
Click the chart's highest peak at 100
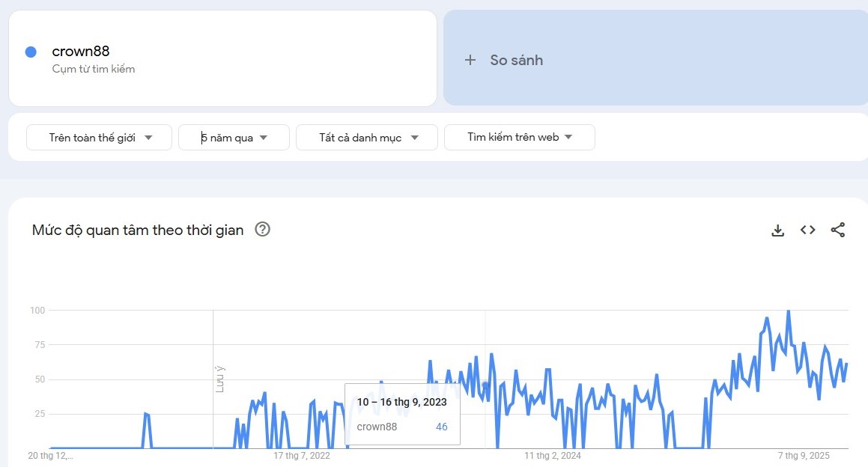pos(788,311)
